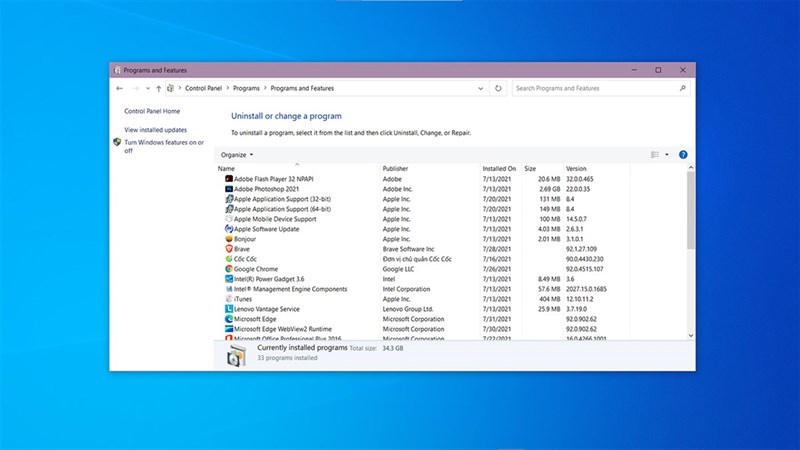Click the Up arrow navigation button

pyautogui.click(x=158, y=88)
